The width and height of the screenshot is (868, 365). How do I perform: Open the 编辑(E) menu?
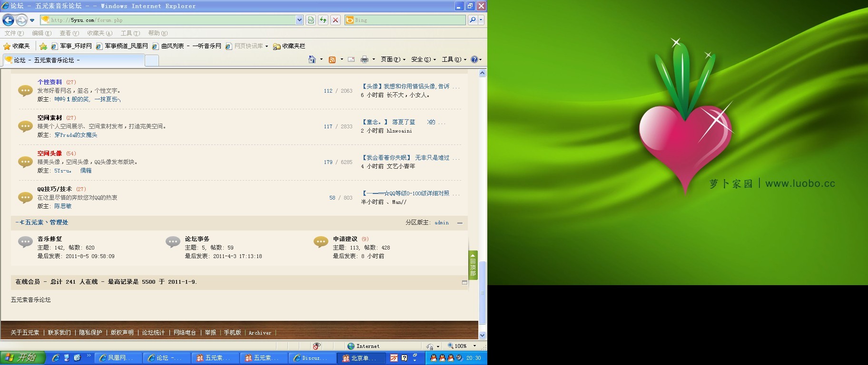41,33
